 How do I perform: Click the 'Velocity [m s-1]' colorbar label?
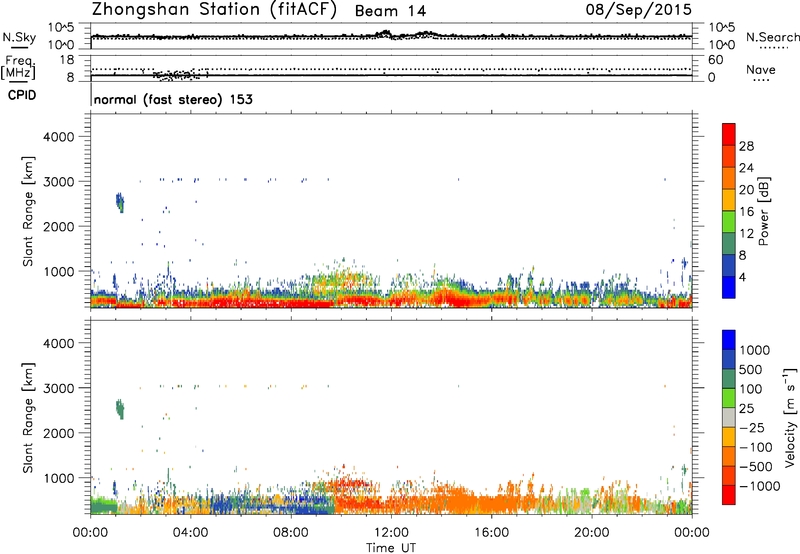pyautogui.click(x=790, y=417)
